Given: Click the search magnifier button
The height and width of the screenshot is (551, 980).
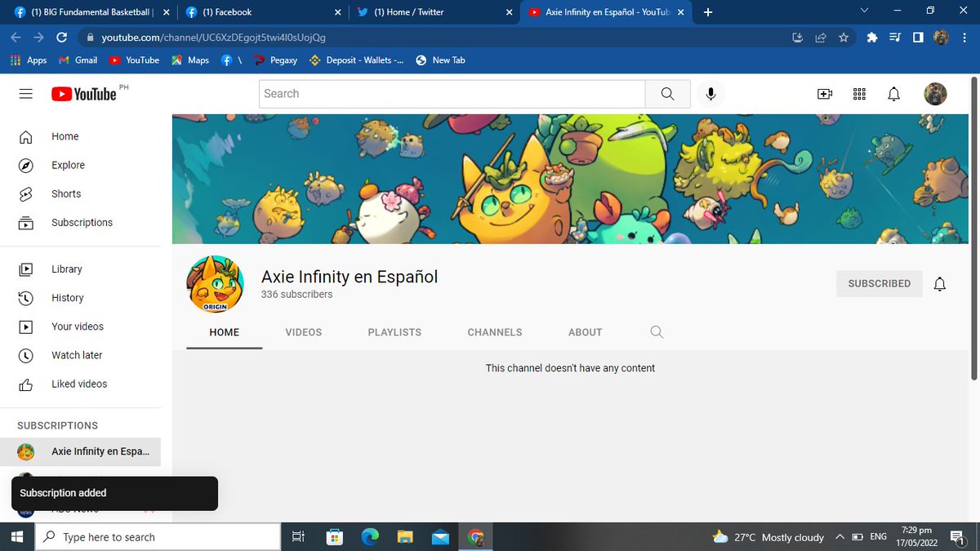Looking at the screenshot, I should tap(667, 94).
